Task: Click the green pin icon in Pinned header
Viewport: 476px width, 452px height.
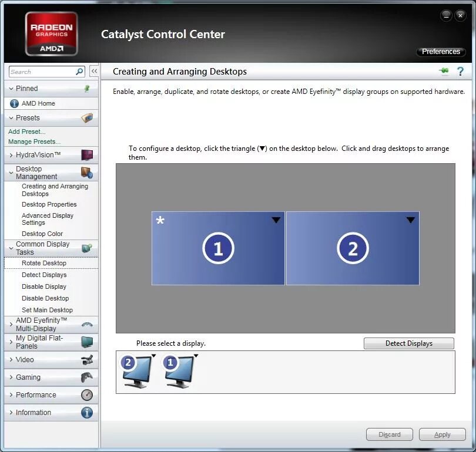Action: click(x=87, y=89)
